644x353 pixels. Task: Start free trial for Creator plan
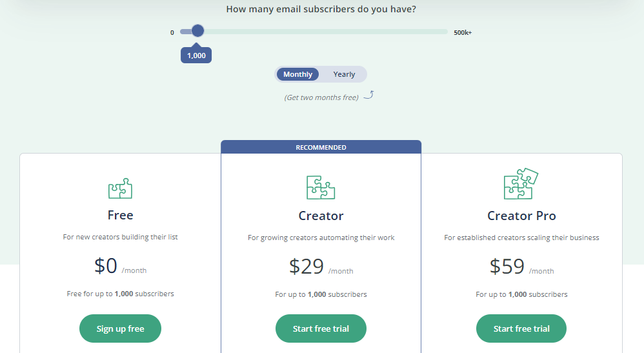(x=321, y=328)
